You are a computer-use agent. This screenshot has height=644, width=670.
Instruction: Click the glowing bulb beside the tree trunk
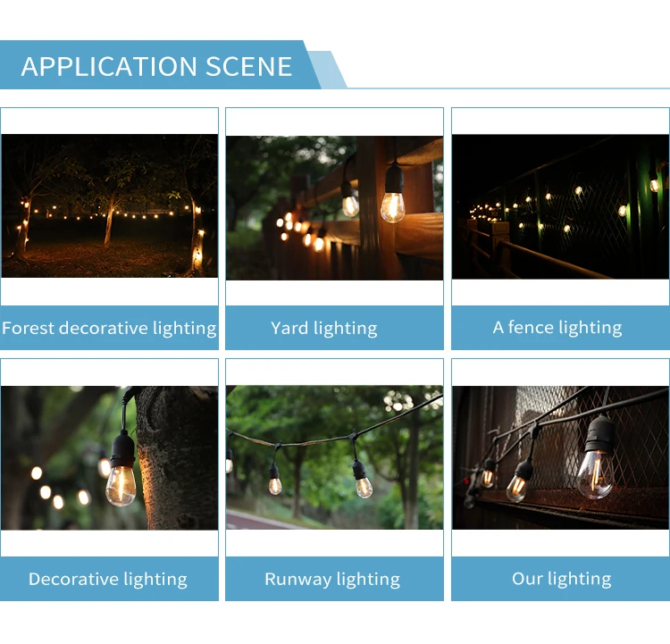tap(121, 486)
